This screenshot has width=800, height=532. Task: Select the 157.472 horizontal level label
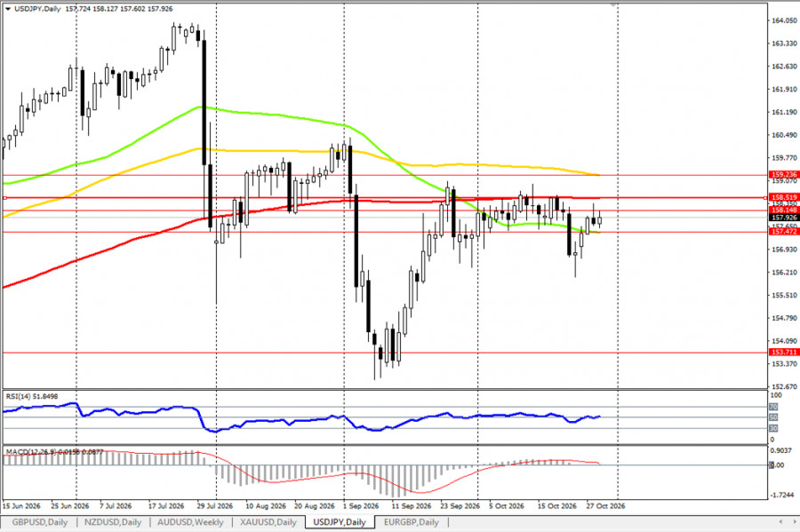pyautogui.click(x=784, y=231)
